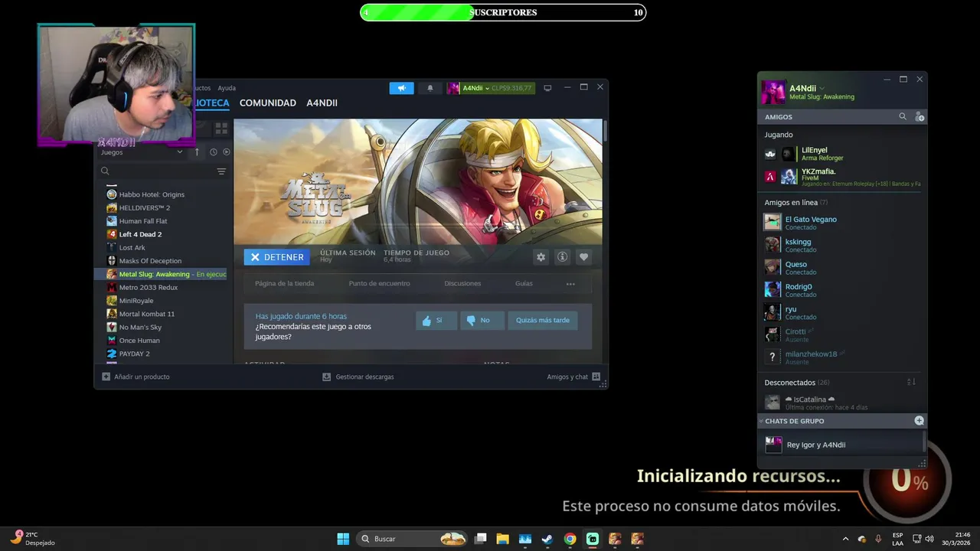Click the Metal Slug hero banner image
Screen dimensions: 980x551
[x=418, y=181]
